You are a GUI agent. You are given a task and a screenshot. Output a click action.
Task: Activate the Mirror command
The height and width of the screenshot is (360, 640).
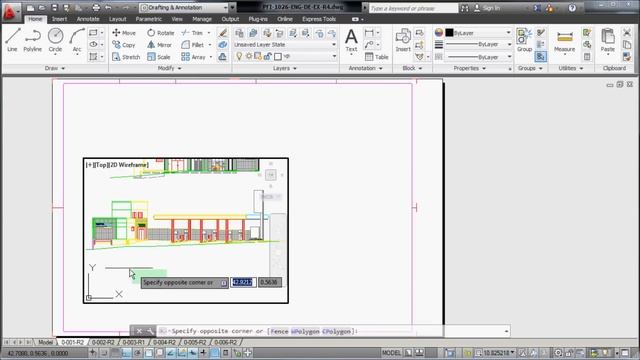(160, 45)
